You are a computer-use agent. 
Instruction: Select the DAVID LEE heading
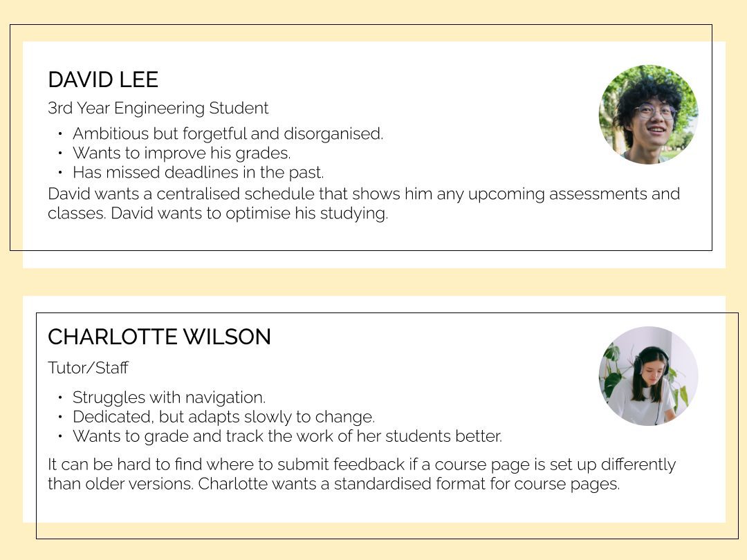(103, 80)
